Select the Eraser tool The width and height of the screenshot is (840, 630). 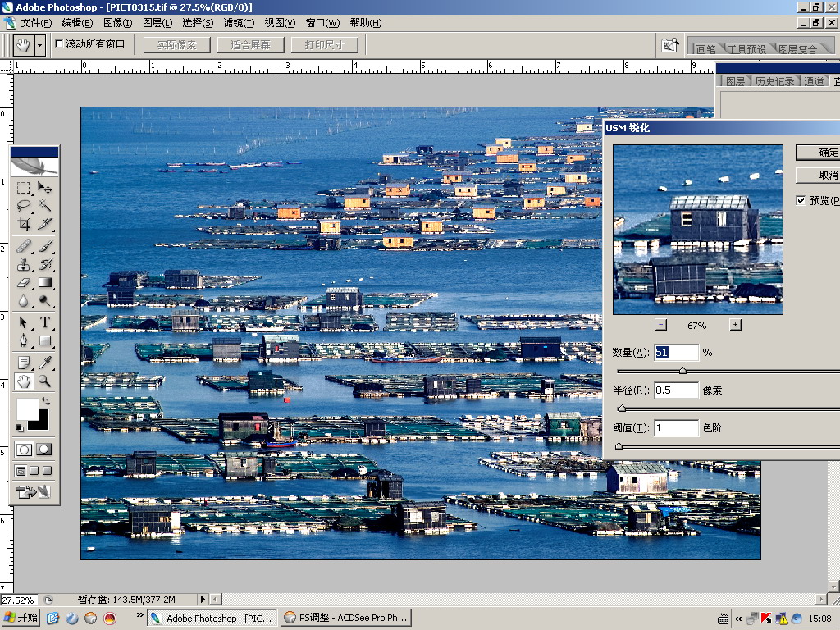[x=23, y=282]
